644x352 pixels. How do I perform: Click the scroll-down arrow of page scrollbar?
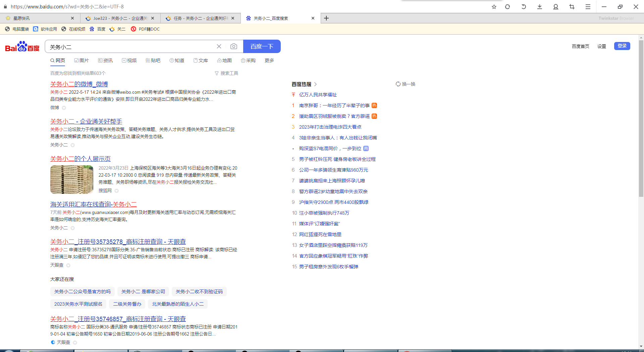point(641,346)
